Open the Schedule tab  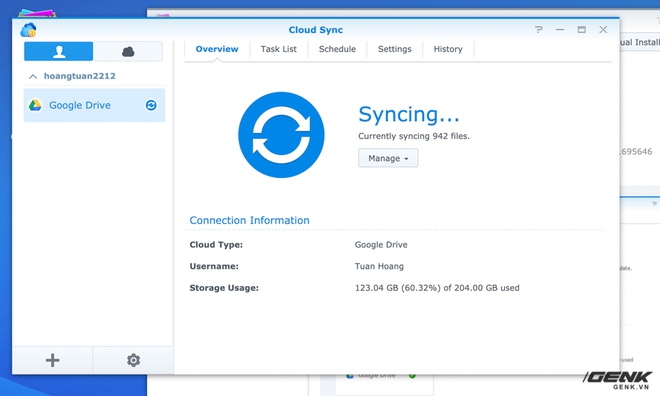click(337, 49)
